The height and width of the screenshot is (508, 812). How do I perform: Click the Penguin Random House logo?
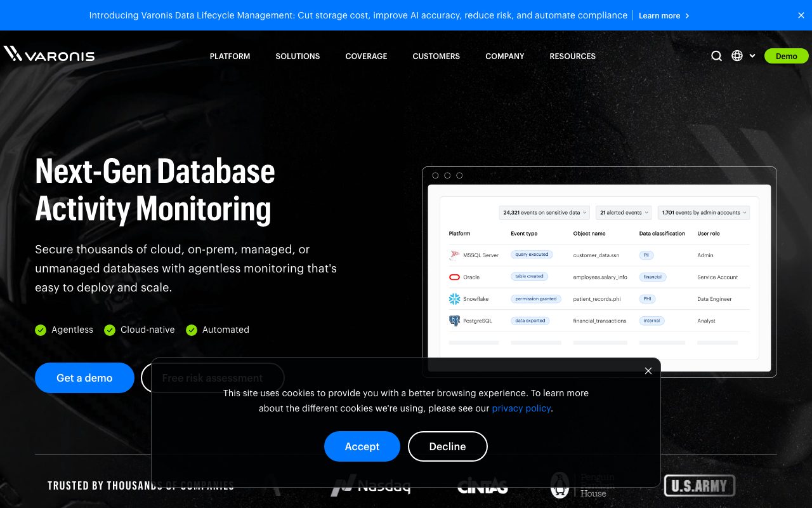pos(582,486)
